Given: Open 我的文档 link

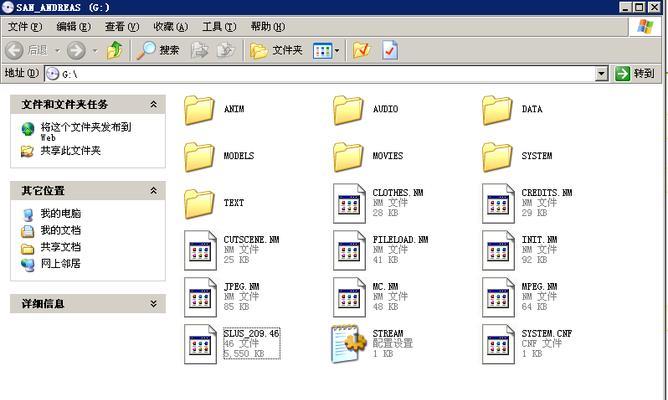Looking at the screenshot, I should (60, 230).
